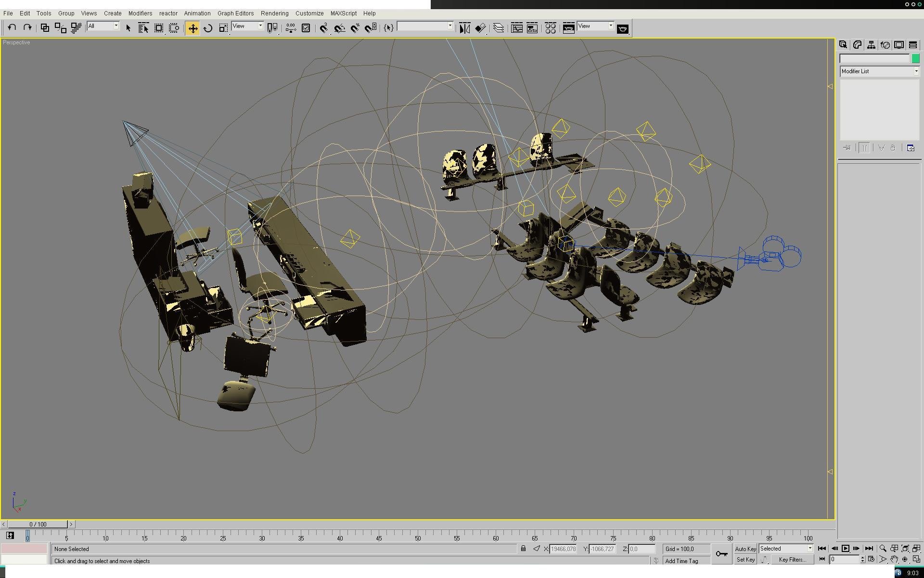The image size is (924, 578).
Task: Open the Display command panel icon
Action: (x=899, y=45)
